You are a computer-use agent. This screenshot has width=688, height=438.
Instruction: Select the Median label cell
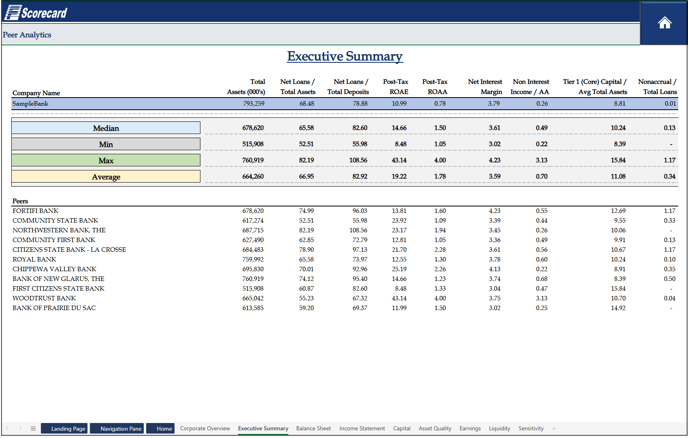(x=106, y=128)
